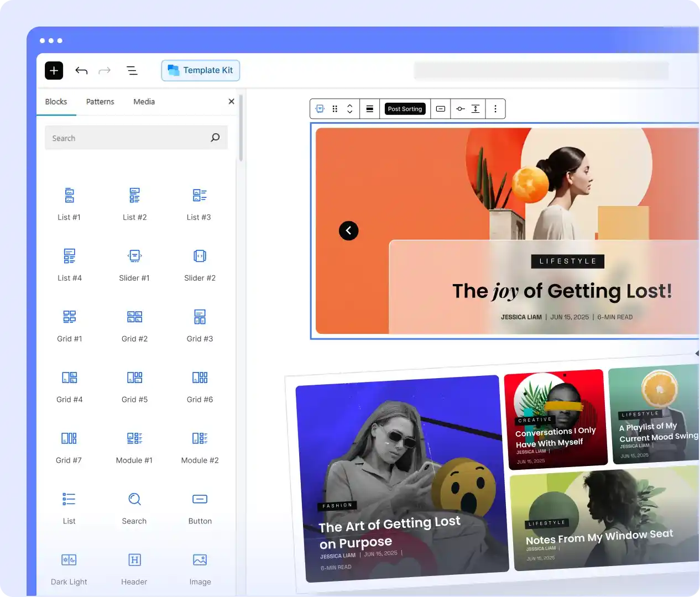Viewport: 700px width, 597px height.
Task: Click the move up/down block arrows
Action: 349,109
